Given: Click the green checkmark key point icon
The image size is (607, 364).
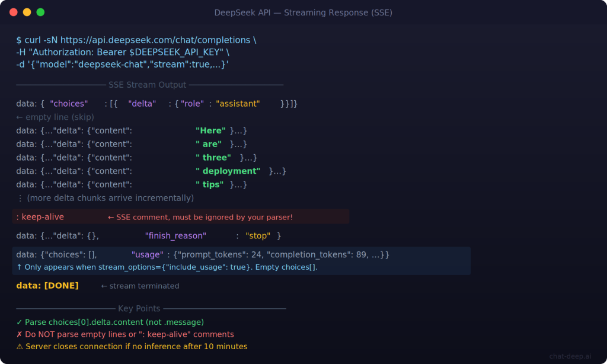Looking at the screenshot, I should coord(19,322).
